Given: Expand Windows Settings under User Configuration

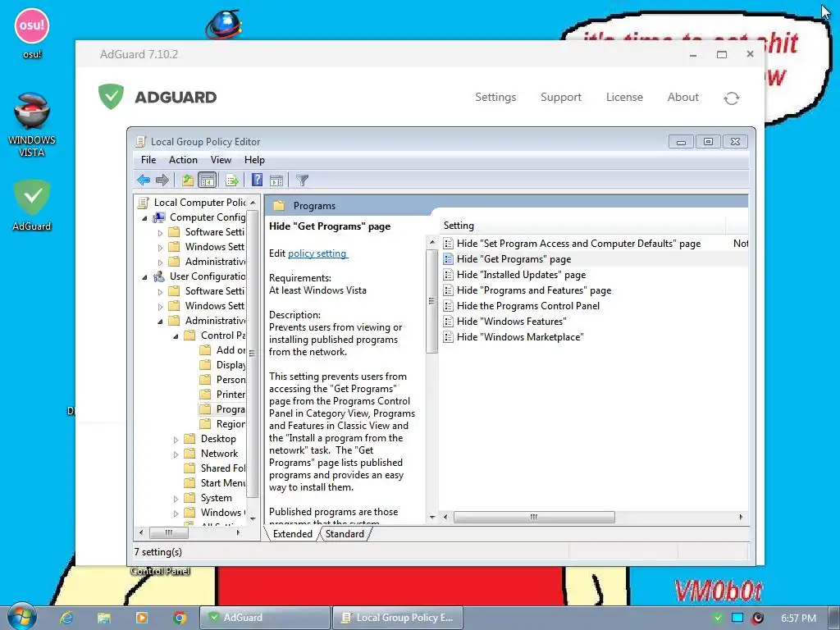Looking at the screenshot, I should pyautogui.click(x=160, y=307).
